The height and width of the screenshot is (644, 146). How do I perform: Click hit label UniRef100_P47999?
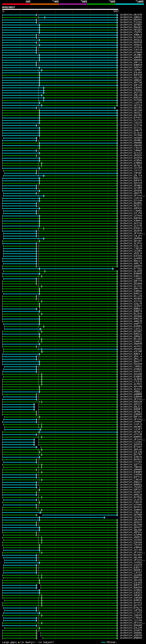pos(131,100)
